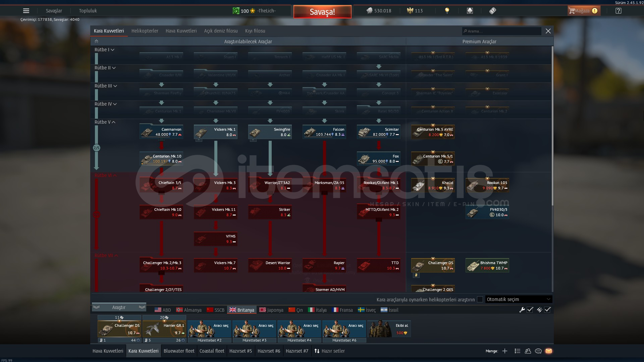644x362 pixels.
Task: Expand the Rütbe II rank row
Action: click(x=105, y=68)
